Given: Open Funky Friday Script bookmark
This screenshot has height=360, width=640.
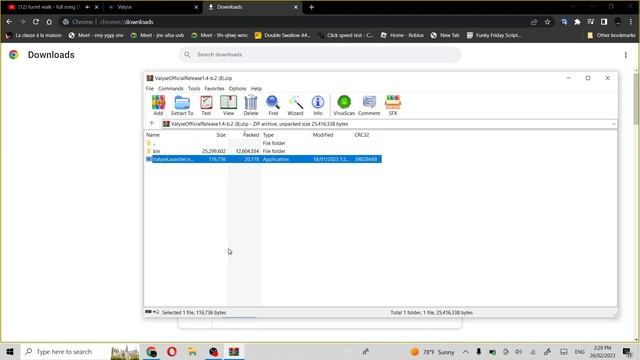Looking at the screenshot, I should click(x=494, y=36).
